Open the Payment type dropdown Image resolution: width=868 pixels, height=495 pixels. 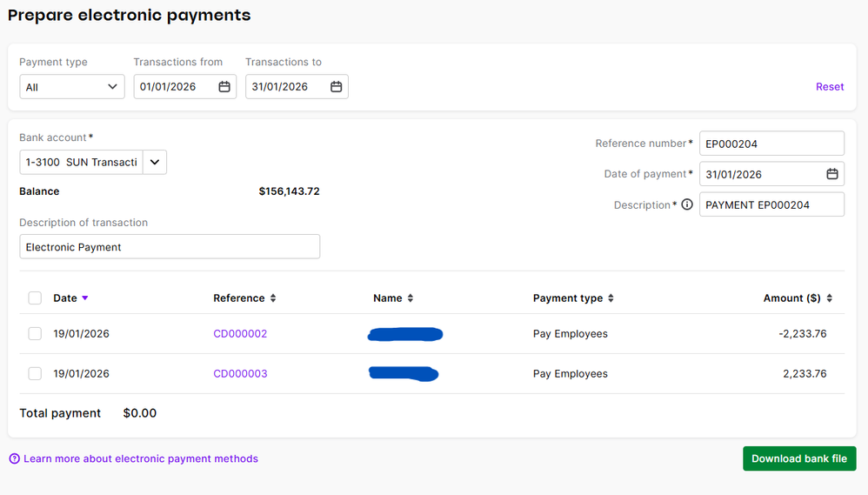click(x=72, y=87)
